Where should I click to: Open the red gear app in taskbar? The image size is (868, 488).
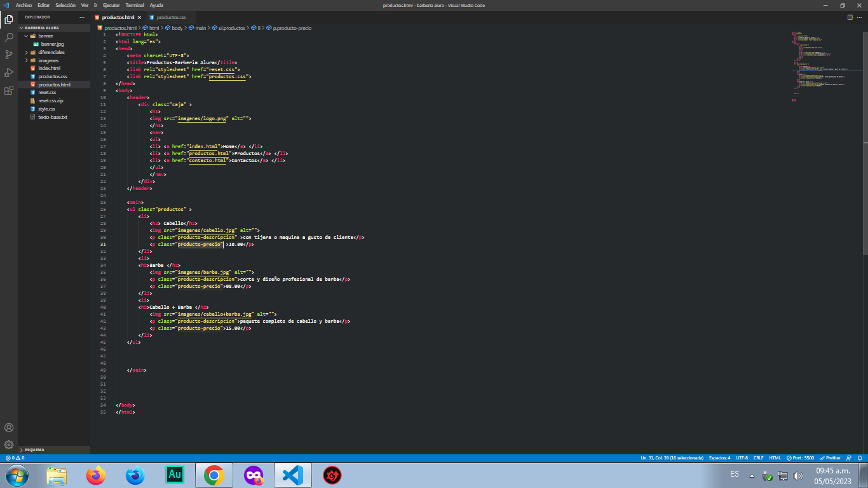click(x=332, y=475)
